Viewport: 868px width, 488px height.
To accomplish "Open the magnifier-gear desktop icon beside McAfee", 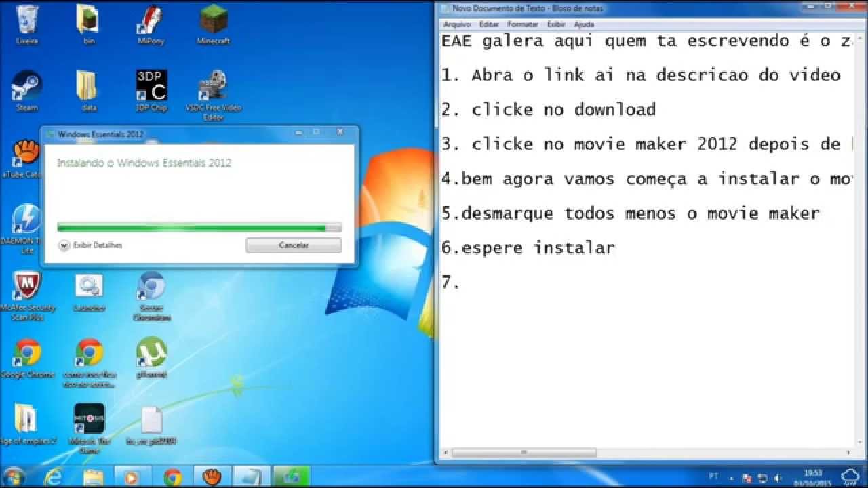I will [89, 292].
